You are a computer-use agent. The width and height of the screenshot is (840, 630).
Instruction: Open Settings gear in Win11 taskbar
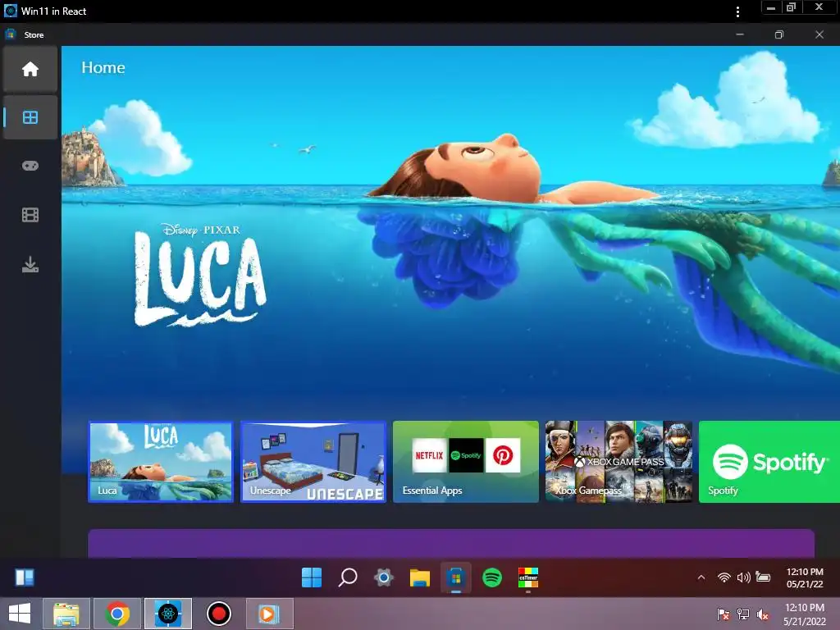tap(384, 577)
